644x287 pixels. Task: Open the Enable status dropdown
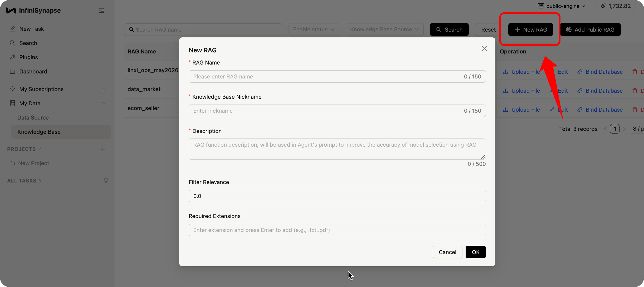314,29
